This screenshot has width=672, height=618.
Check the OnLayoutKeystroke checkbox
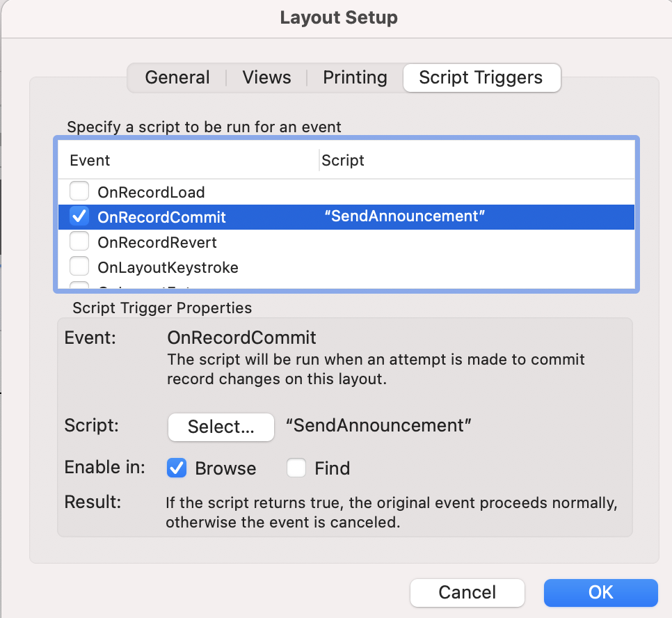(x=79, y=267)
